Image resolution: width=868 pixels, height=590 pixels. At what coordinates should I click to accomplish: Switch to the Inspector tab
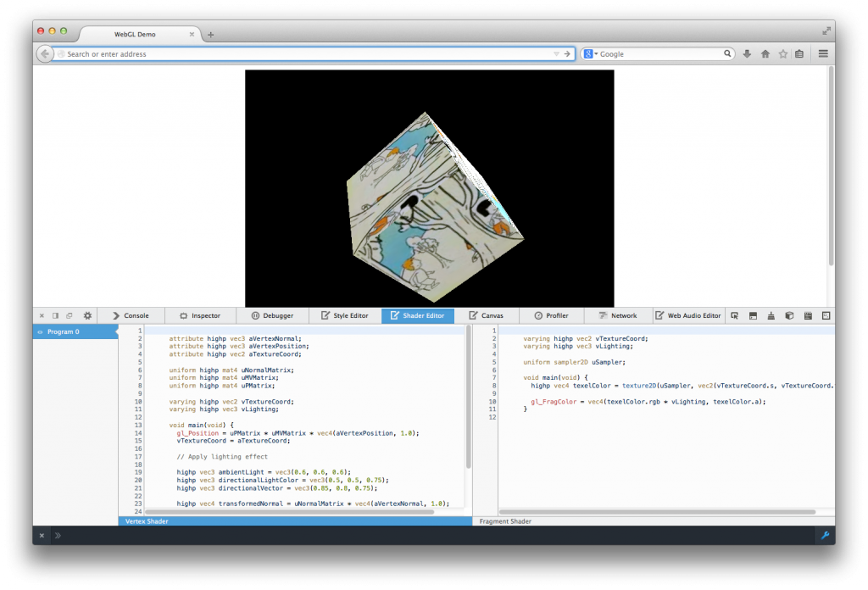(200, 315)
